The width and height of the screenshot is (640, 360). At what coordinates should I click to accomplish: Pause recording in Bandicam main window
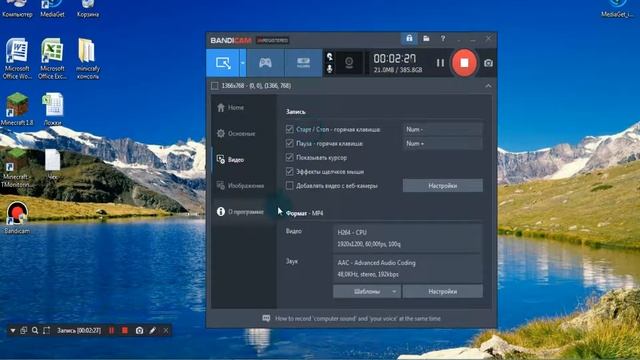[440, 63]
